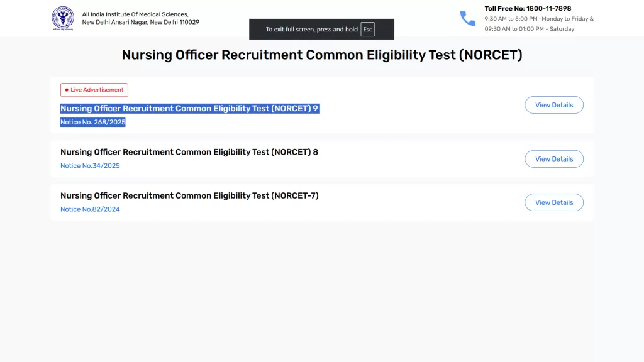Open View Details for NORCET 9

(553, 105)
